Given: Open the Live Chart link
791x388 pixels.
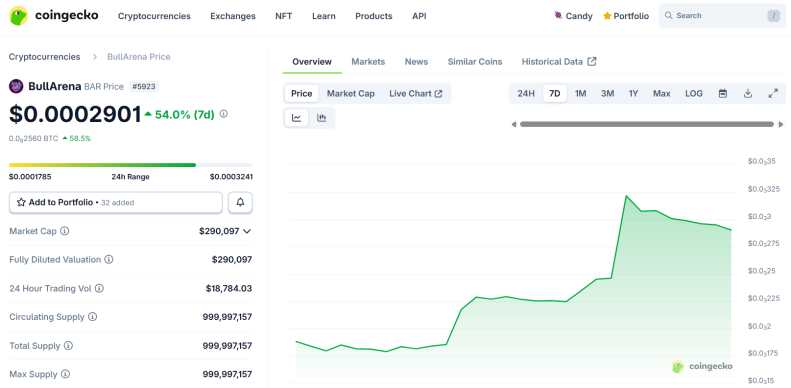Looking at the screenshot, I should tap(416, 93).
